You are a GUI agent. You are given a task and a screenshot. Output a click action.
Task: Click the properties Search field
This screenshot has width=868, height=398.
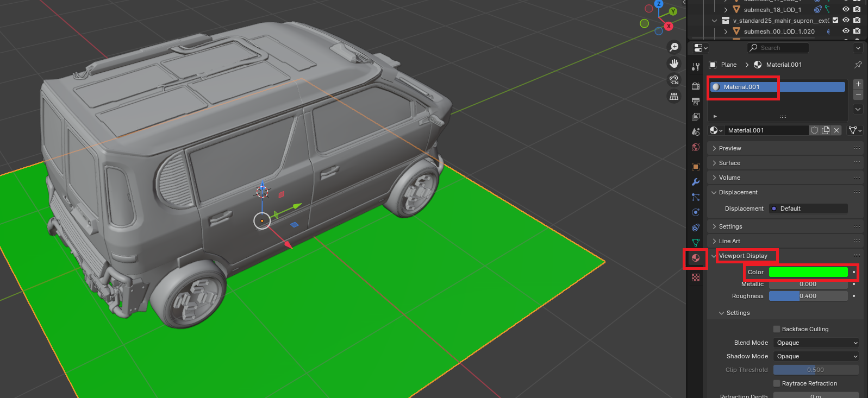pos(778,48)
